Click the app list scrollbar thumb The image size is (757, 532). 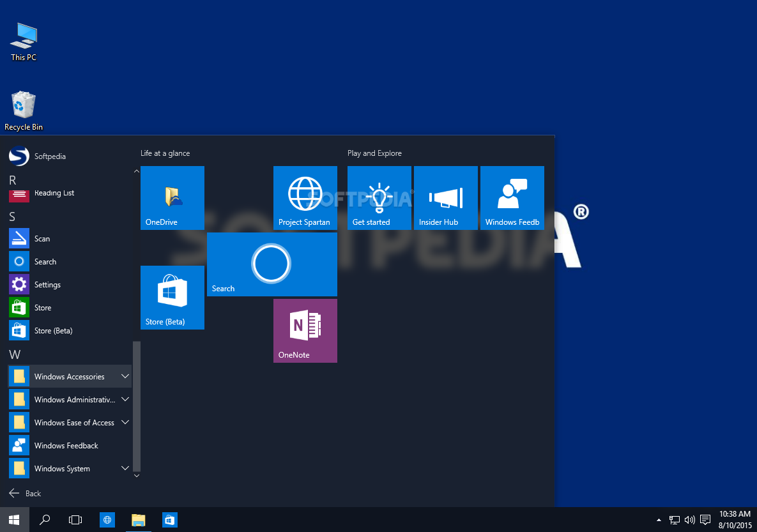137,406
